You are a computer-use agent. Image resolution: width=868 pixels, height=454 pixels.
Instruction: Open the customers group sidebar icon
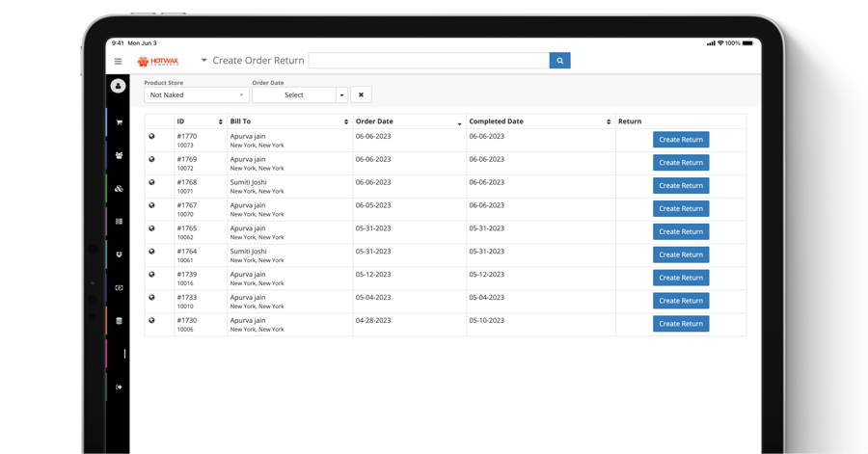[119, 155]
